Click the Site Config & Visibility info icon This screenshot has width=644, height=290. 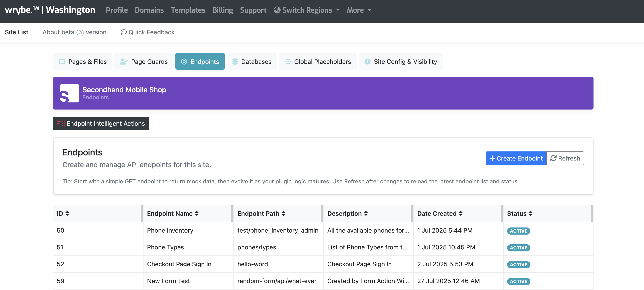367,61
